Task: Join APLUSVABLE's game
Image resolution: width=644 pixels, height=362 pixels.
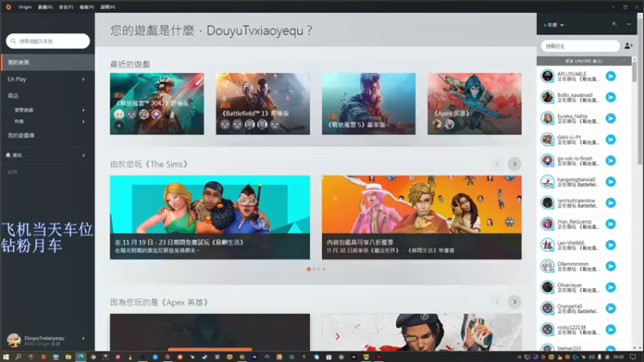Action: tap(611, 76)
